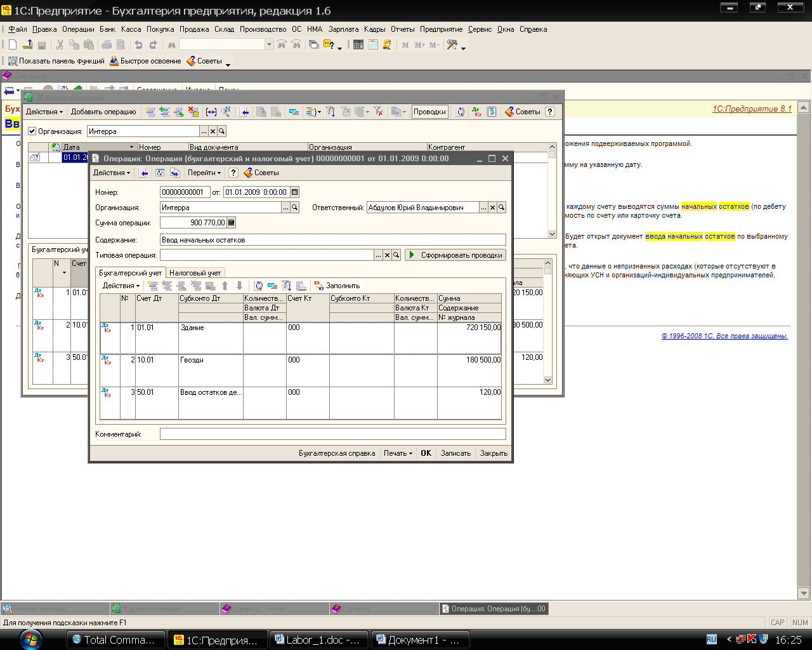Click refresh icon in postings table toolbar
Viewport: 812px width, 650px height.
point(258,286)
